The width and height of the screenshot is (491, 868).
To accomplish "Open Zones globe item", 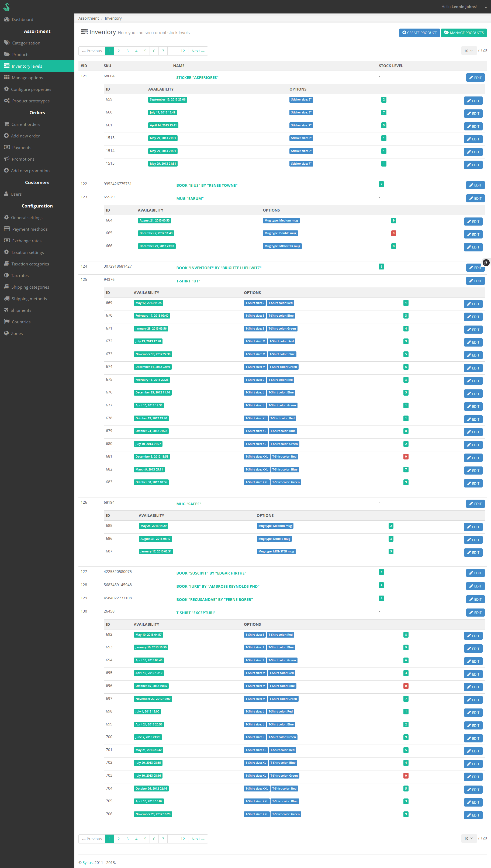I will point(37,334).
